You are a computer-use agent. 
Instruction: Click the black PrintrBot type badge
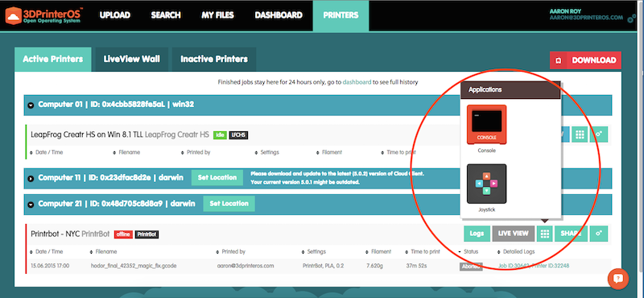[x=147, y=234]
